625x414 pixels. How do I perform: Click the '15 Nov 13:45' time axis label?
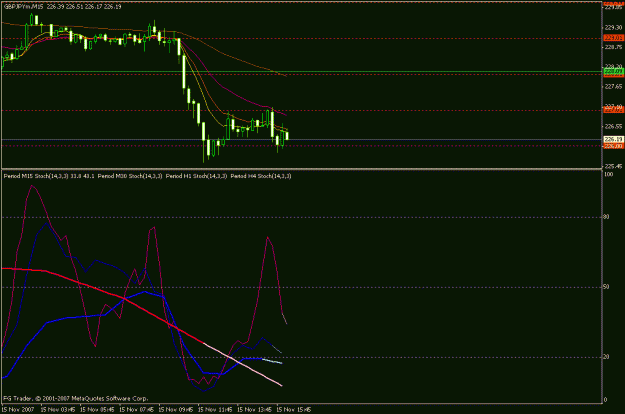point(254,409)
